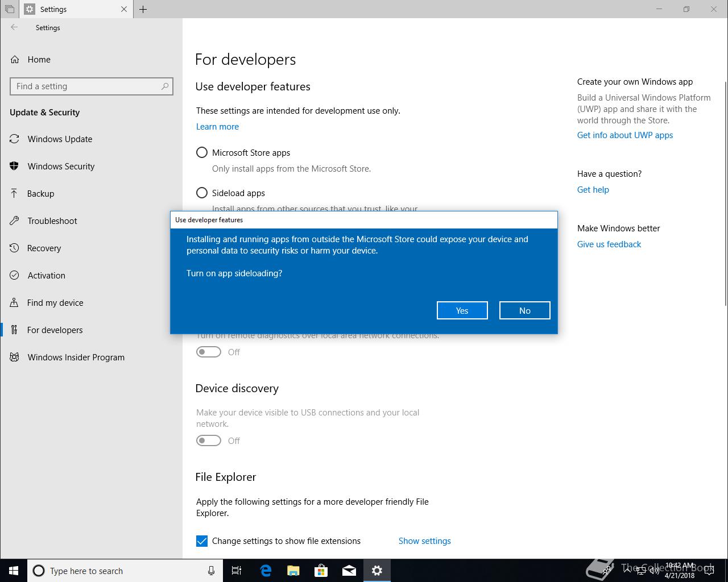The height and width of the screenshot is (582, 728).
Task: Click the Windows Security shield icon
Action: pos(15,167)
